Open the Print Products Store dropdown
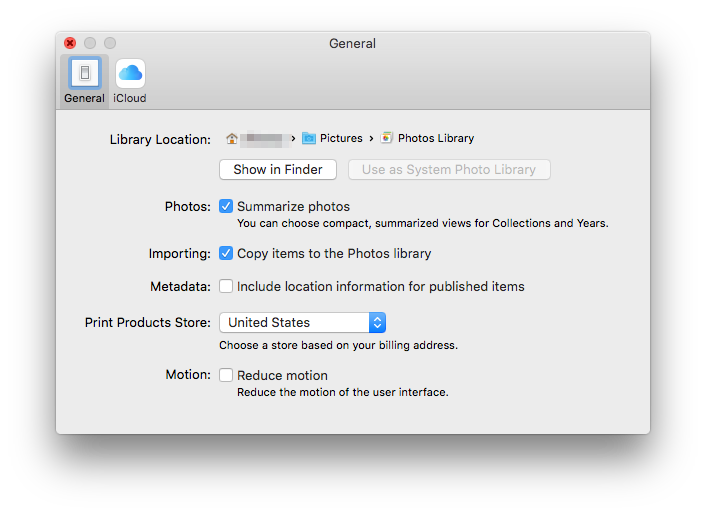The image size is (706, 514). (302, 322)
